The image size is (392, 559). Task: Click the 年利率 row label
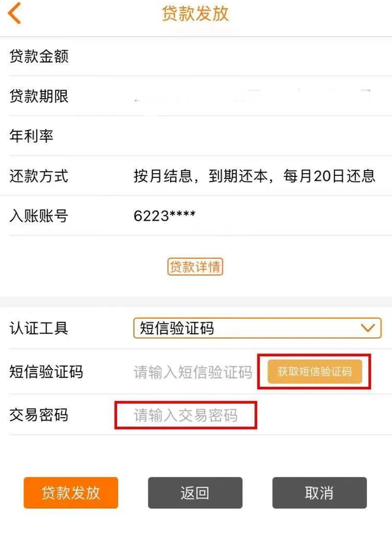click(x=31, y=136)
